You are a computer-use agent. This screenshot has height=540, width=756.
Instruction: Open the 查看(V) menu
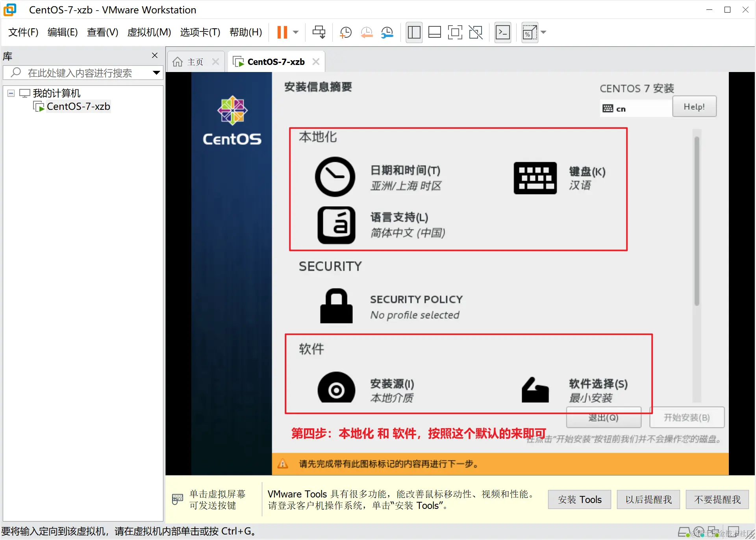pos(102,32)
